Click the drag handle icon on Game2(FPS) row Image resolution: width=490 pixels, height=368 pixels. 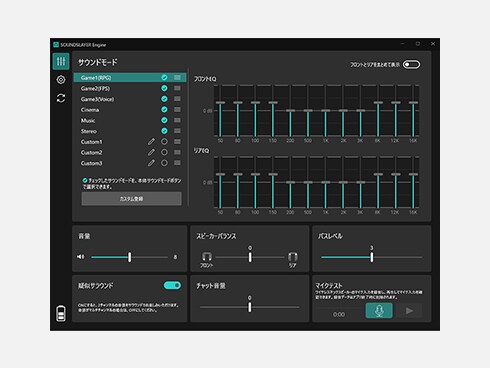coord(177,88)
